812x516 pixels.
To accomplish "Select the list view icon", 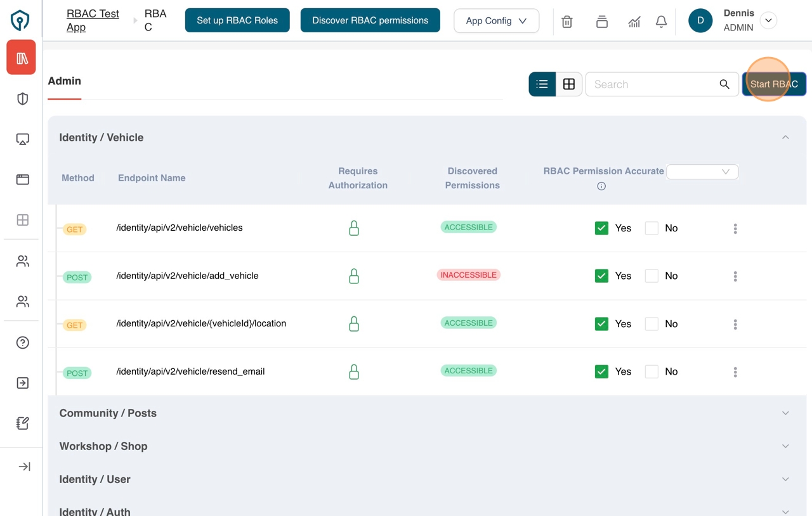I will pos(542,84).
